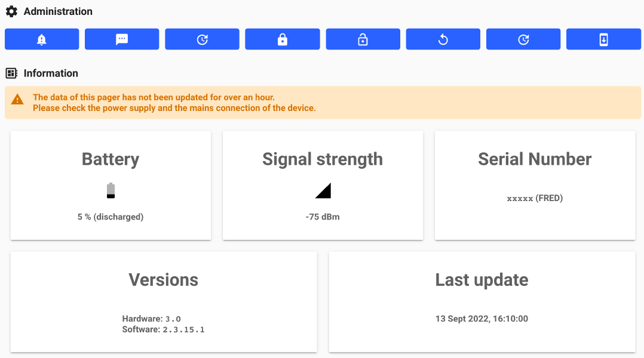Click the Information section icon
Screen dimensions: 644x358
(x=11, y=73)
